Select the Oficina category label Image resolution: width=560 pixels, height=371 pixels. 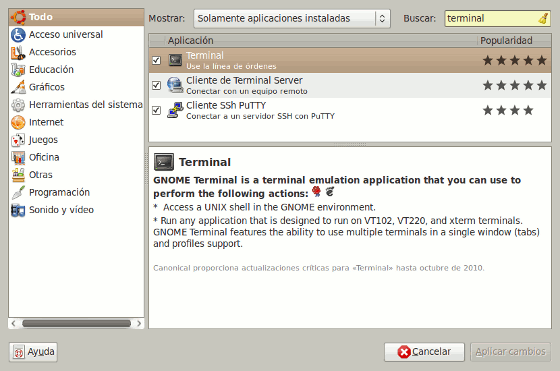[44, 157]
